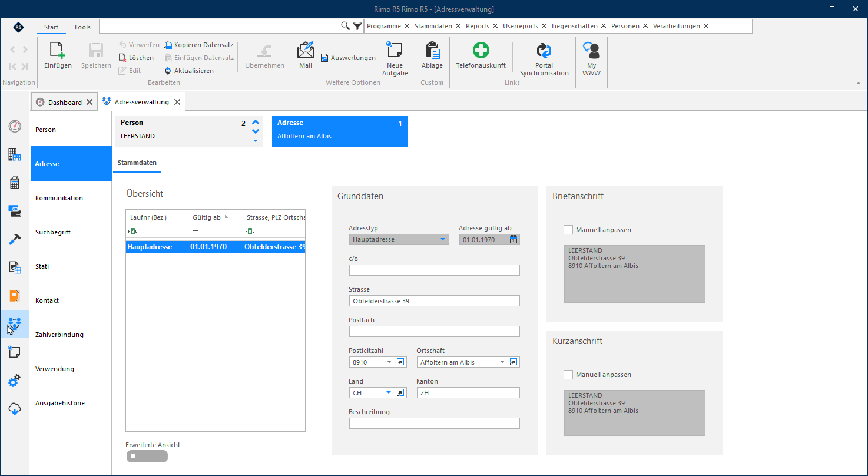The width and height of the screenshot is (868, 476).
Task: Open the Person section in the side navigation
Action: pyautogui.click(x=71, y=130)
